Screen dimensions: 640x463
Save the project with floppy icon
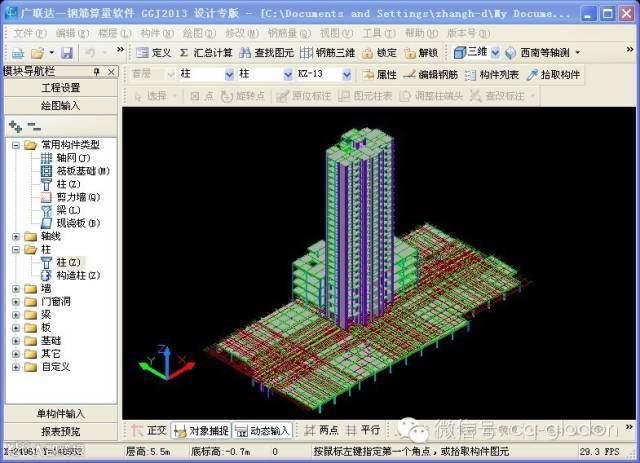point(67,53)
